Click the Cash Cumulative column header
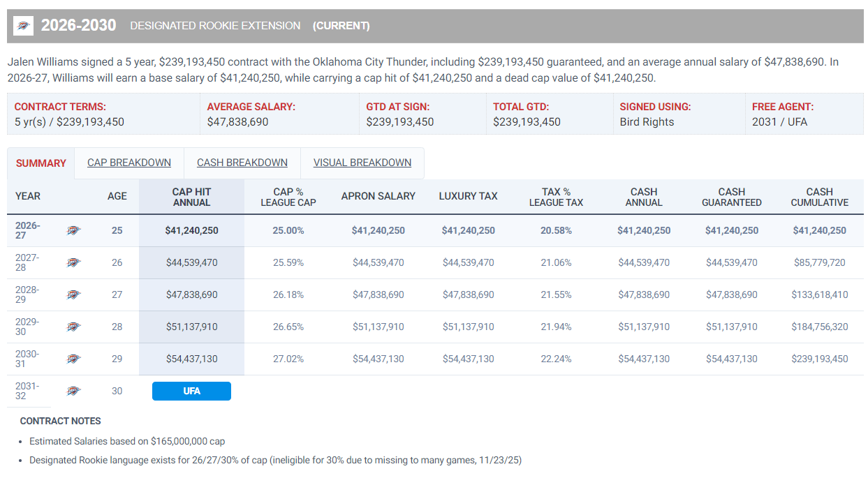Viewport: 868px width, 485px height. (x=819, y=197)
